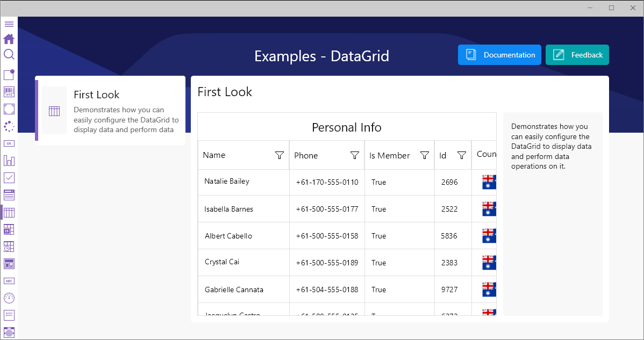Open the Documentation button
Viewport: 644px width, 340px height.
point(499,54)
